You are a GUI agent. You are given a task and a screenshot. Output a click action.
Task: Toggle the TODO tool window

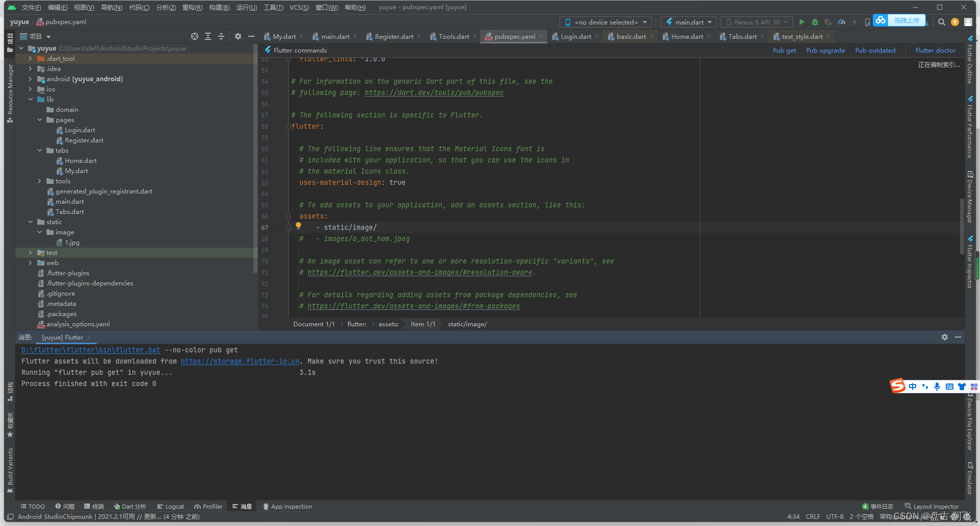click(x=33, y=506)
